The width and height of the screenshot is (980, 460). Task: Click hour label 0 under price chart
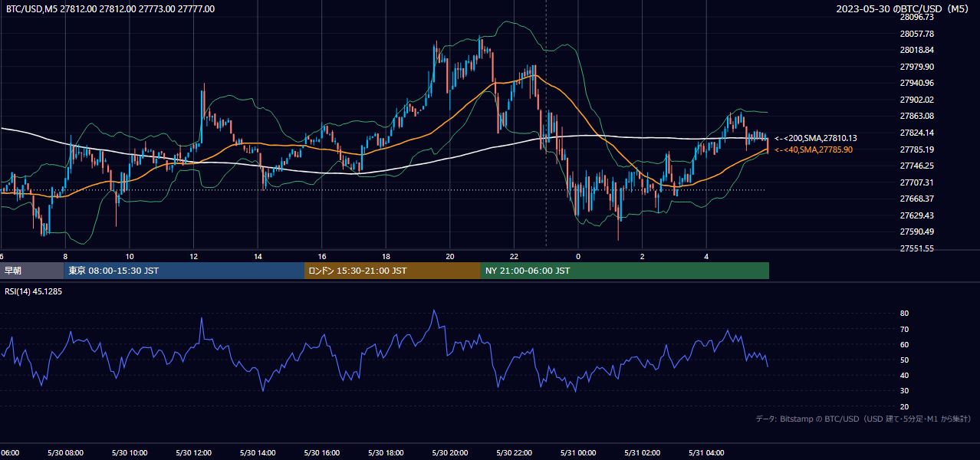[x=578, y=257]
